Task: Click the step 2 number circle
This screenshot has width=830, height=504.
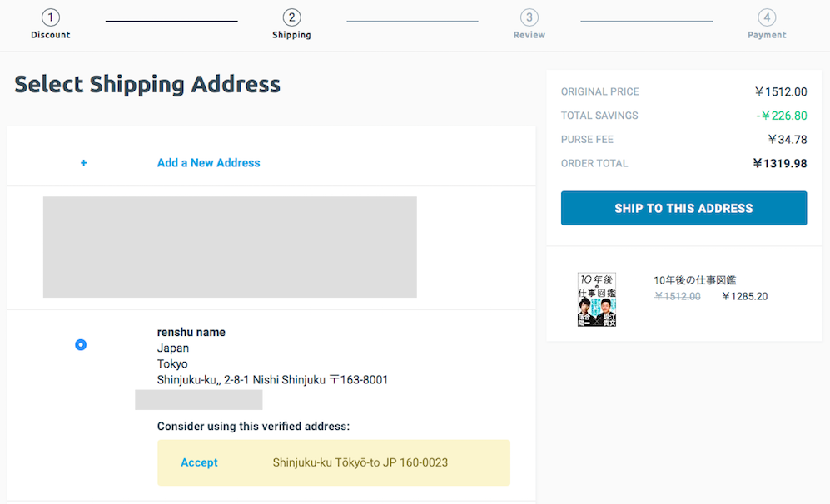Action: (291, 17)
